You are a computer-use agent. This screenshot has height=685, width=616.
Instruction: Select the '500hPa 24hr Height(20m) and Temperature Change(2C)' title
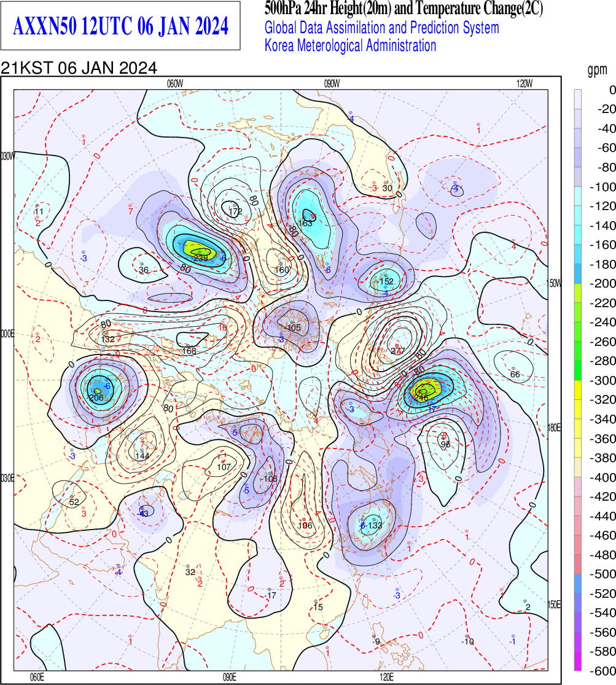(404, 8)
